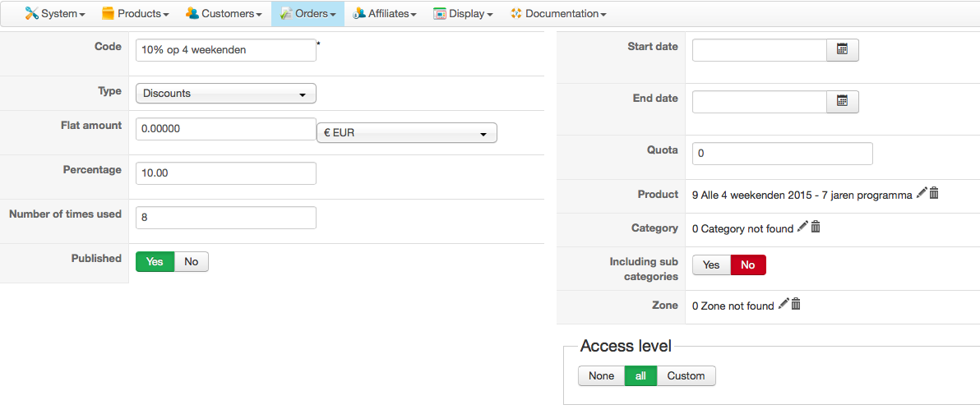Set Access level to Custom
980x414 pixels.
686,376
